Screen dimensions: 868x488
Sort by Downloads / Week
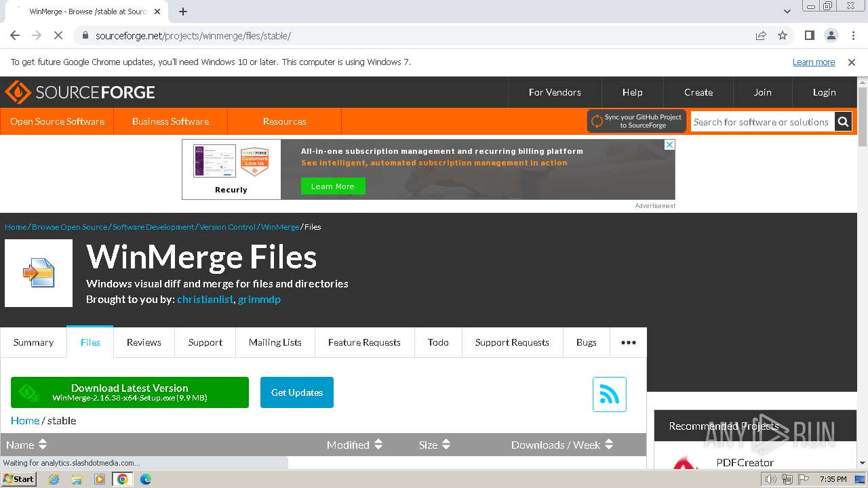click(562, 445)
